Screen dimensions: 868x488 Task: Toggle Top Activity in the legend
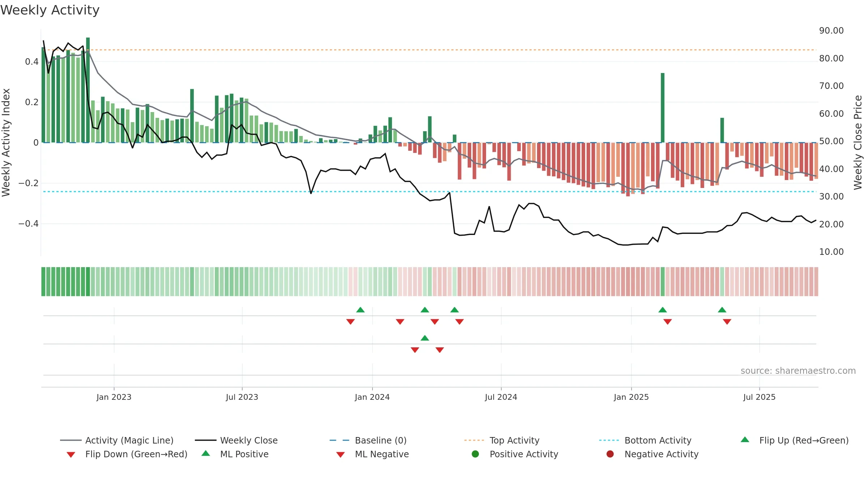point(502,440)
